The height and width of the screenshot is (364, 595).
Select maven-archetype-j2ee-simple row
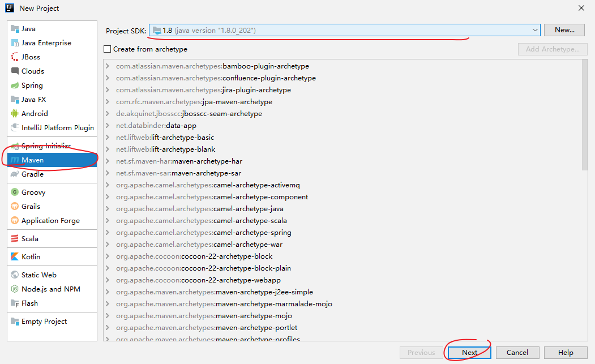click(x=343, y=292)
